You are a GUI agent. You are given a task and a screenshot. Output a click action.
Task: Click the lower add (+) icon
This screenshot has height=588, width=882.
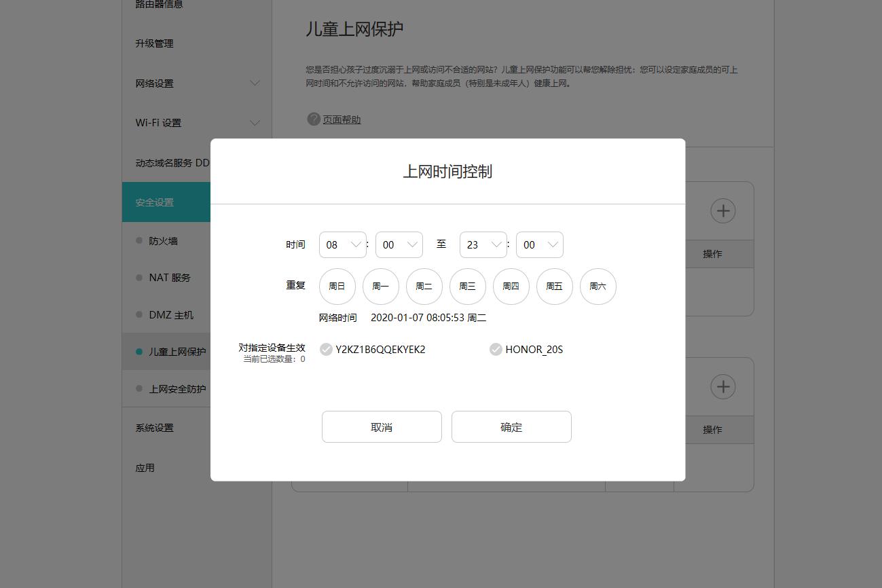click(722, 386)
